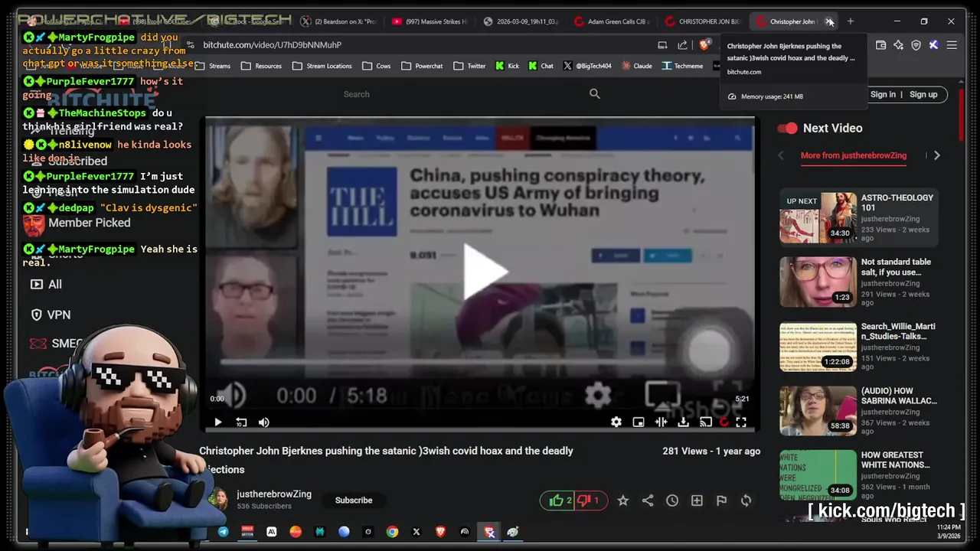Open Brave VPN shield toolbar icon
The width and height of the screenshot is (980, 551).
(x=916, y=45)
